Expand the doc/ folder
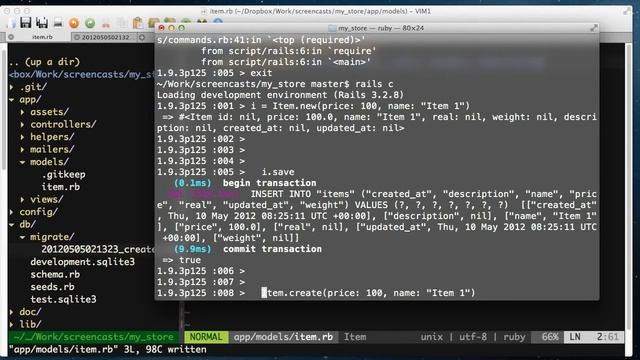Image resolution: width=640 pixels, height=360 pixels. (12, 312)
